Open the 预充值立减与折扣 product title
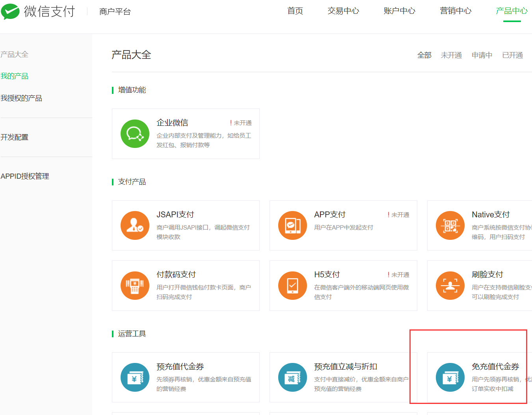Viewport: 532px width, 415px height. [x=346, y=366]
